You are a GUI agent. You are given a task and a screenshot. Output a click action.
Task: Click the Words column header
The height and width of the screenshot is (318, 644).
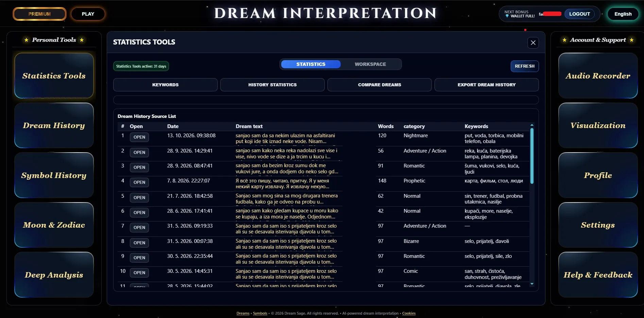pos(386,126)
